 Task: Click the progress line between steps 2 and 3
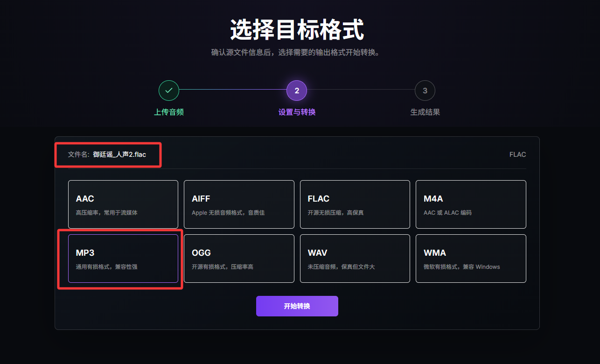coord(361,90)
